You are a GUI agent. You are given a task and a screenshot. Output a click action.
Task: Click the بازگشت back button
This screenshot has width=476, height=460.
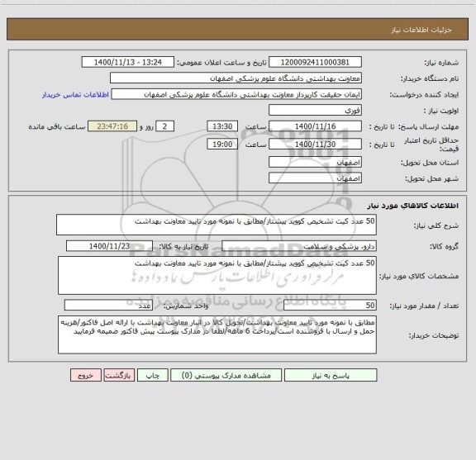point(119,375)
